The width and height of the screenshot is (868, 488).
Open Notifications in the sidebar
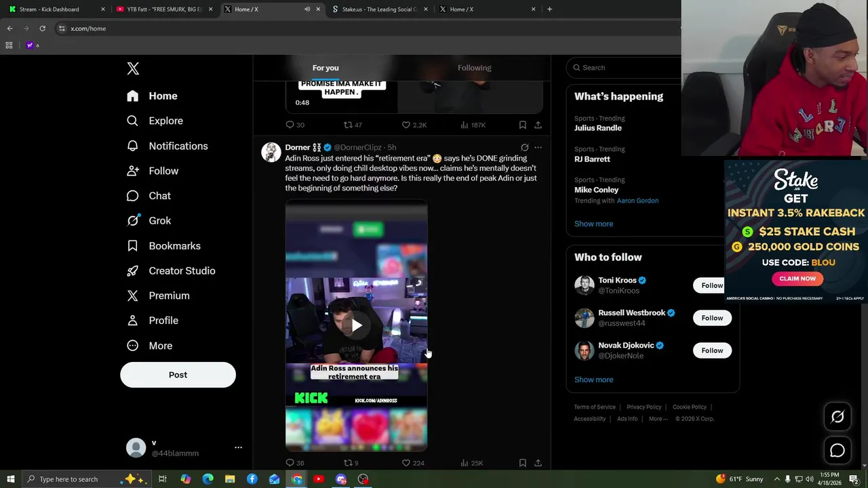(x=167, y=146)
